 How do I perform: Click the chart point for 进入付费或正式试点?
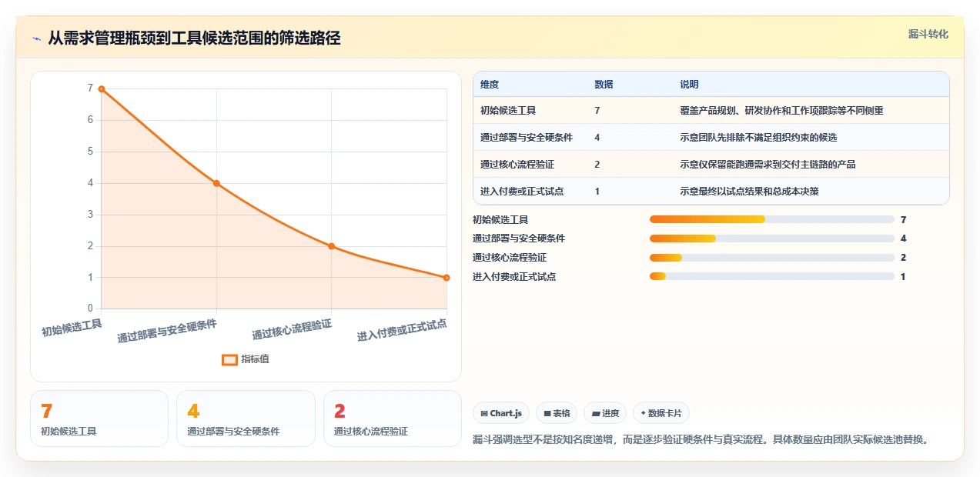[x=447, y=278]
